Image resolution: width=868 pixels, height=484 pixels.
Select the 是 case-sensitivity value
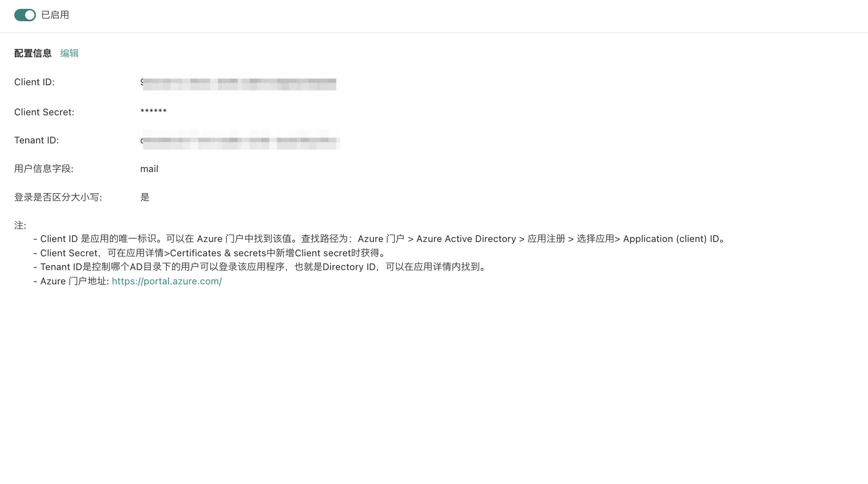(145, 198)
